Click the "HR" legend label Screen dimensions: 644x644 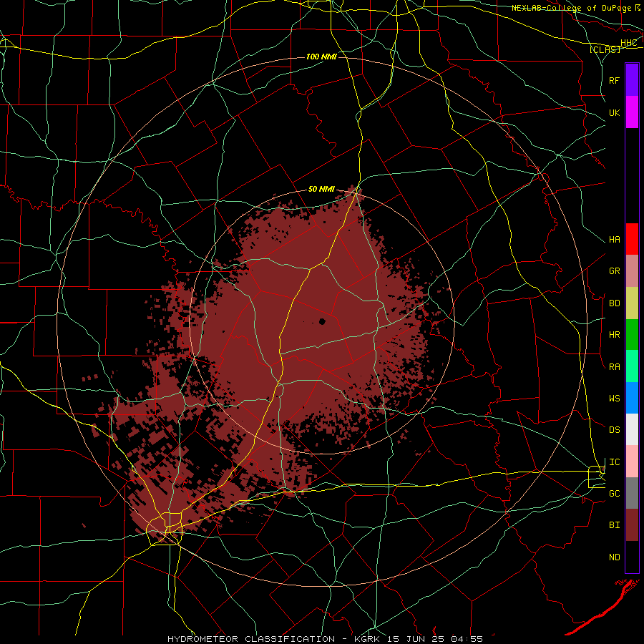[x=614, y=335]
